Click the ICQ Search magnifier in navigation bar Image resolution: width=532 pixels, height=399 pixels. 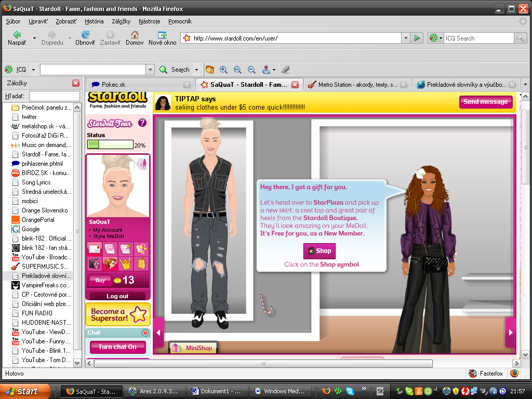[520, 38]
